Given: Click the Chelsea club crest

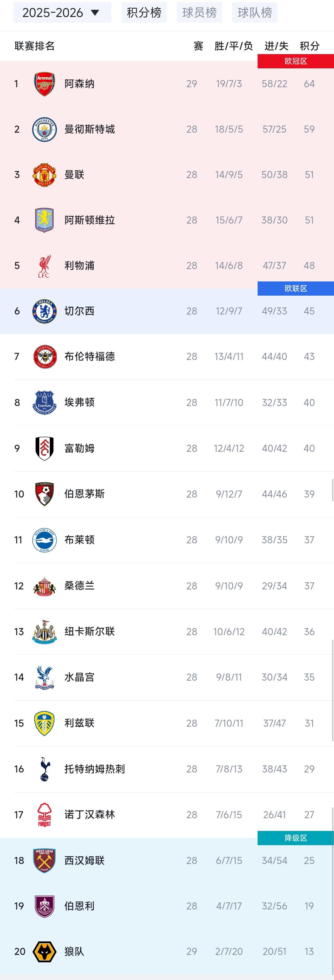Looking at the screenshot, I should coord(45,311).
